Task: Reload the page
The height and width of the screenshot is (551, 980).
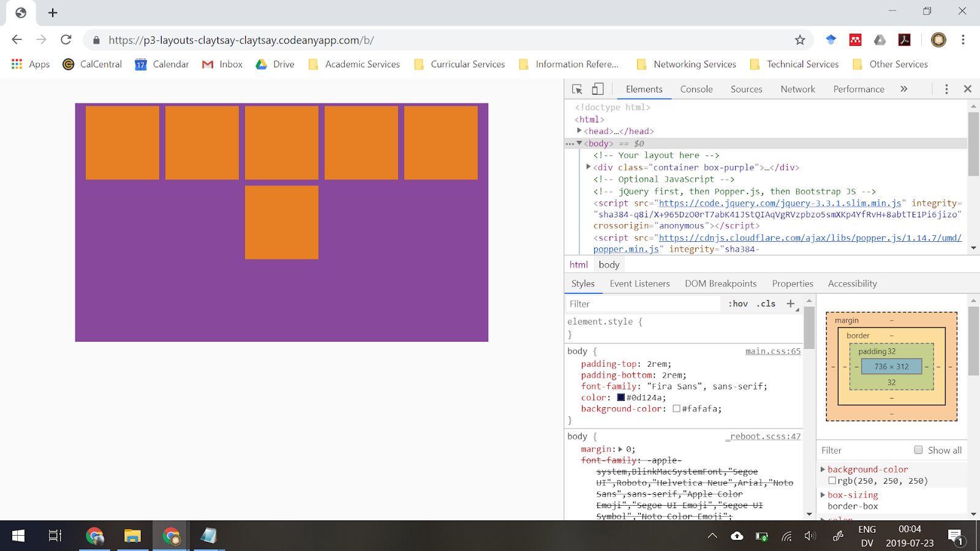Action: tap(66, 40)
